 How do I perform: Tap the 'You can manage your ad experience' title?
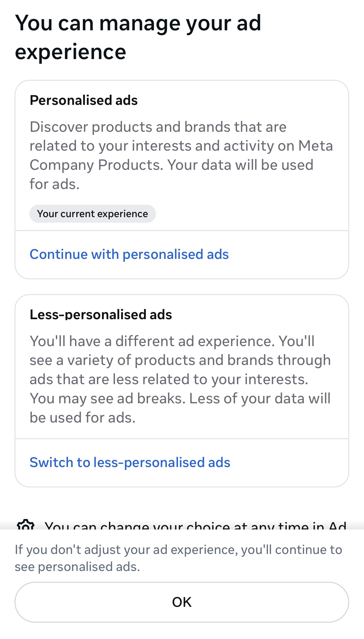pos(138,37)
